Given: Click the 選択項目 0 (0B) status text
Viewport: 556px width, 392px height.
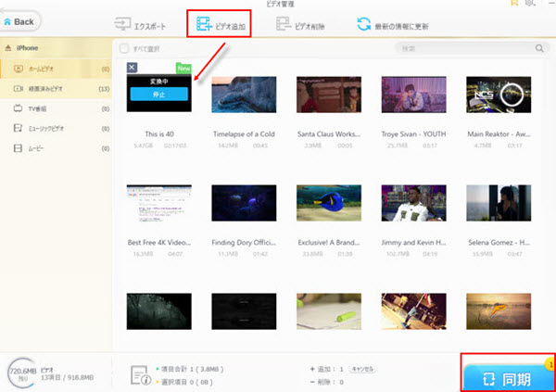Looking at the screenshot, I should tap(187, 383).
